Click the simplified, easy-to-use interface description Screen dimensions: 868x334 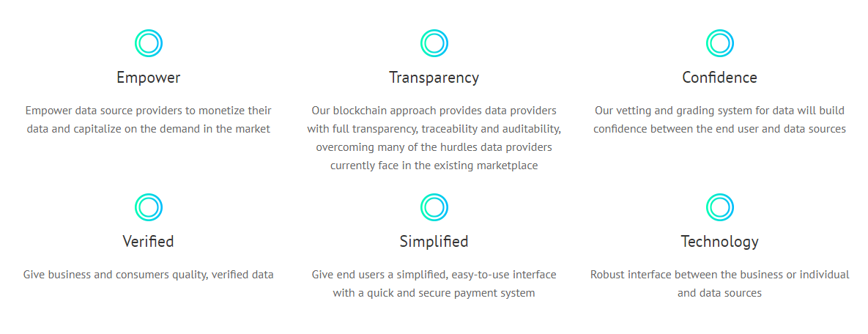[434, 283]
